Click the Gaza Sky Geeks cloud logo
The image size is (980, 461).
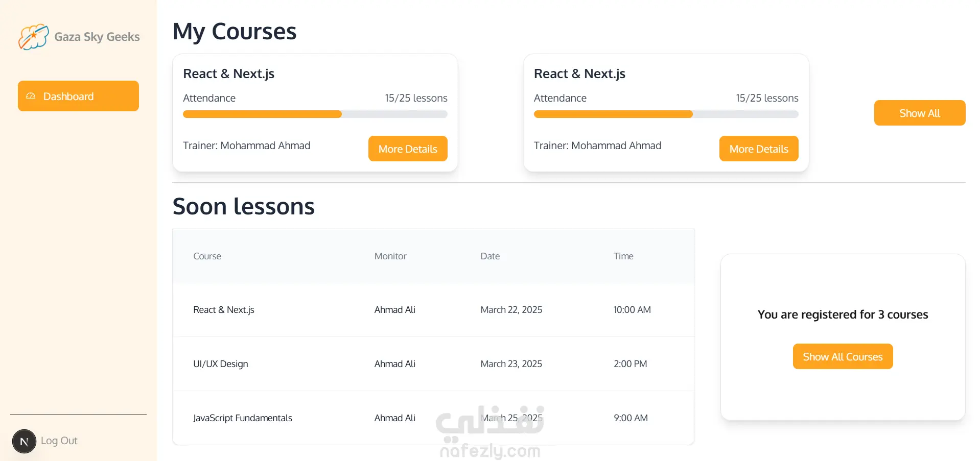(33, 37)
